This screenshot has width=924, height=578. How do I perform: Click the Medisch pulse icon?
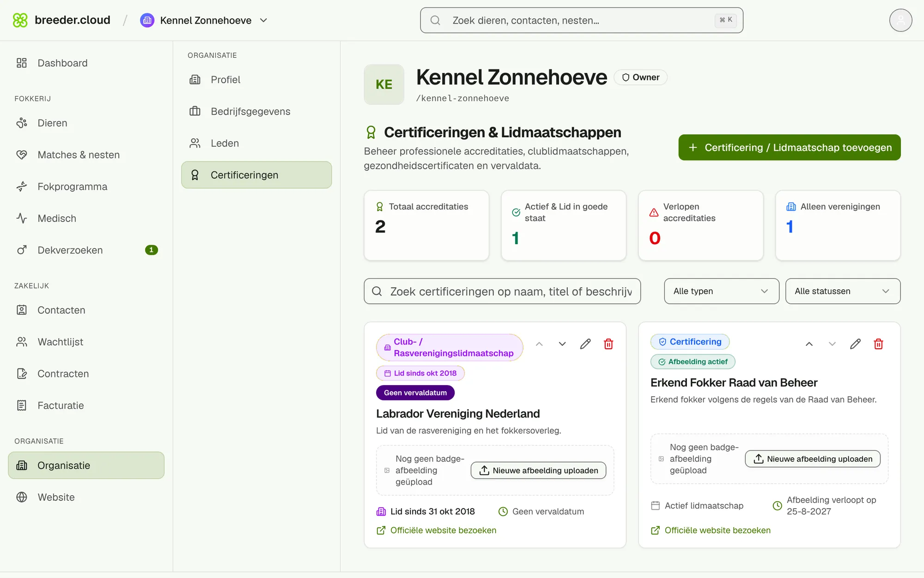[x=22, y=218]
